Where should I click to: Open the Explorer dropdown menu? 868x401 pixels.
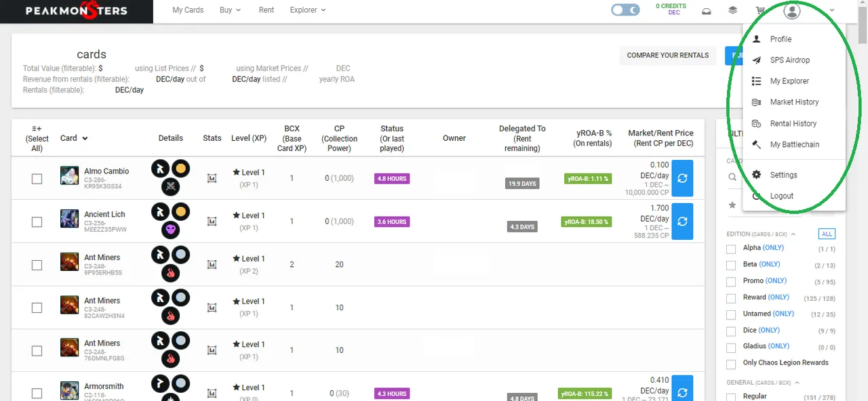click(308, 10)
